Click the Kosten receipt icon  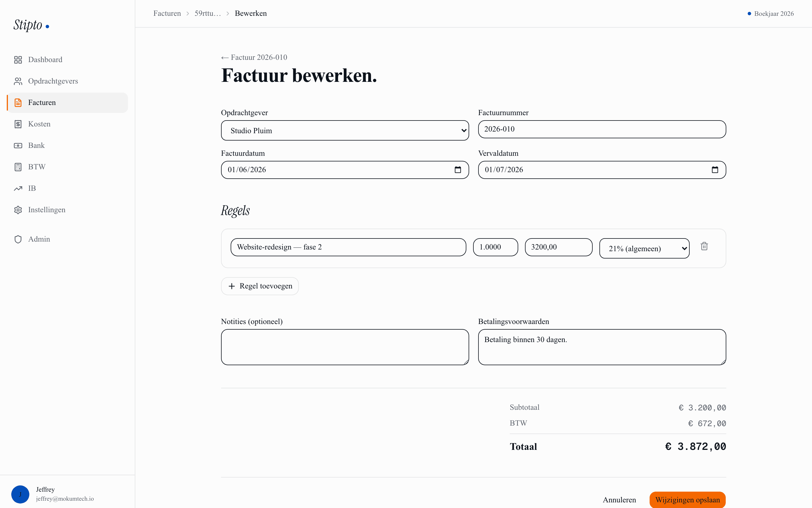click(18, 124)
